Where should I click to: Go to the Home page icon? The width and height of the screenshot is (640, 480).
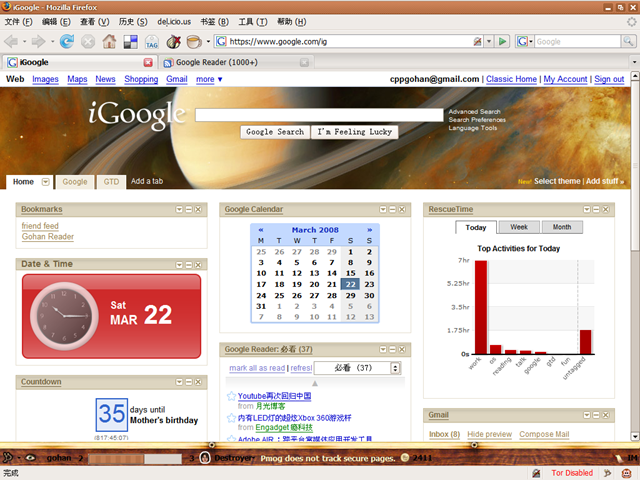[x=109, y=41]
